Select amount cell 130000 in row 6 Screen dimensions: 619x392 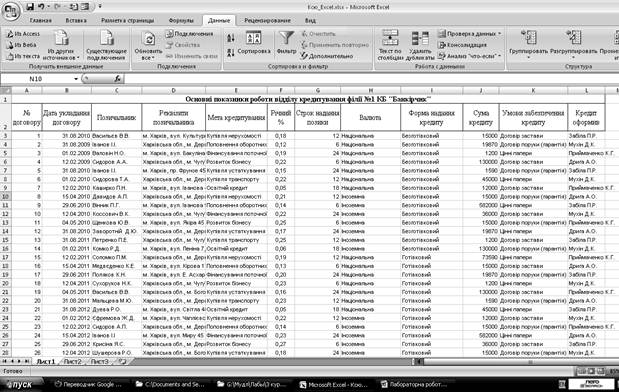pos(481,162)
